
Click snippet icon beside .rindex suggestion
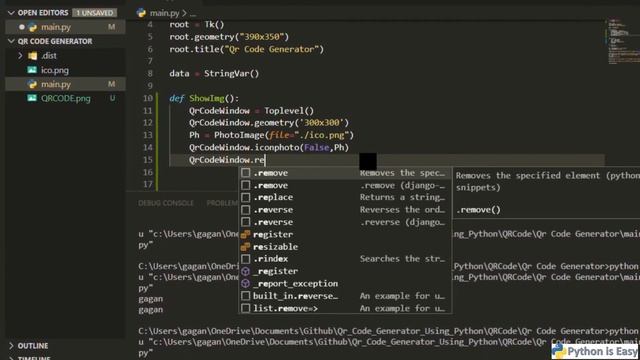pos(245,259)
